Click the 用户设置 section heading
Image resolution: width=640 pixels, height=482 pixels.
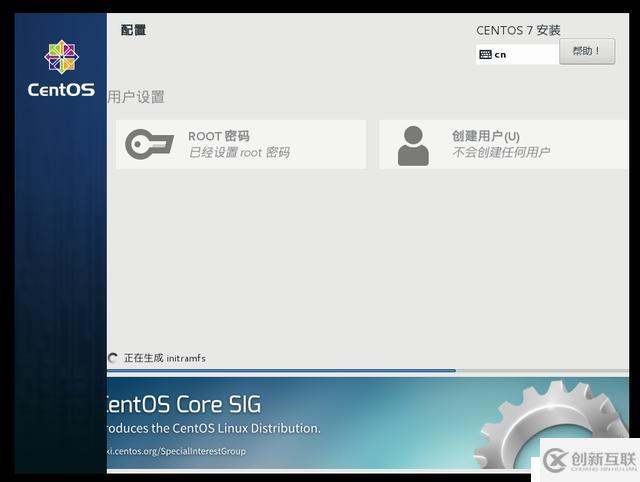tap(136, 97)
